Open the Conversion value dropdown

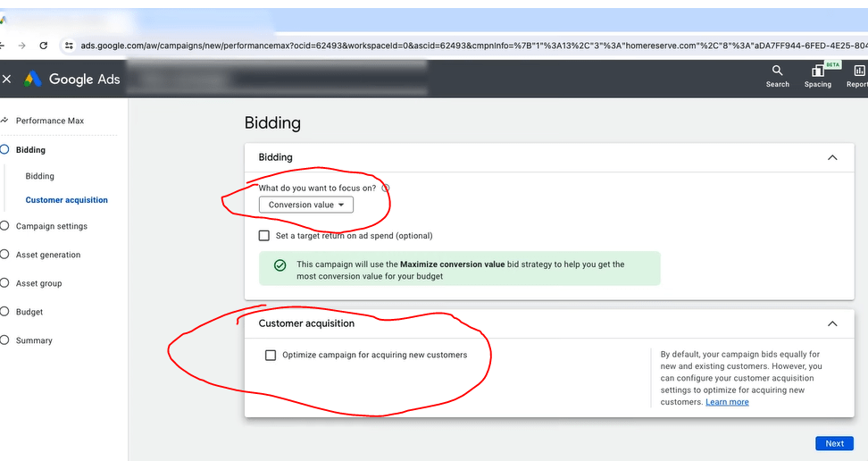[306, 205]
